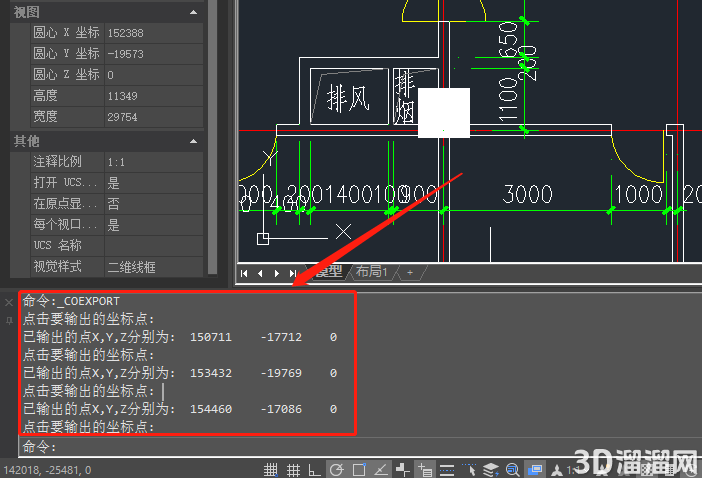Click 注释比例 property label

tap(58, 162)
